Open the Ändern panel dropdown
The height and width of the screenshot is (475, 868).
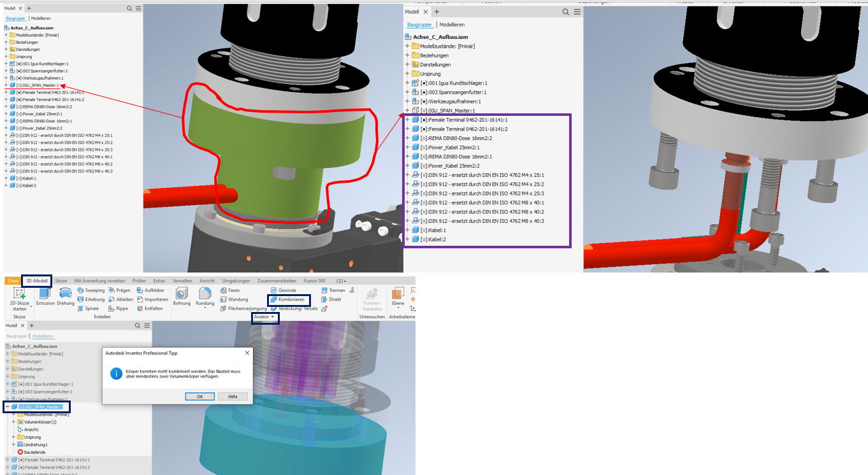pos(264,317)
